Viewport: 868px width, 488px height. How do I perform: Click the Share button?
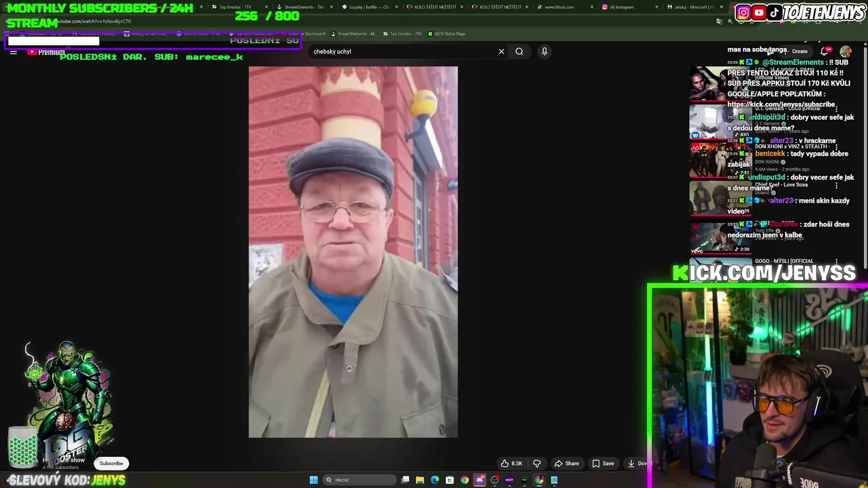[567, 464]
